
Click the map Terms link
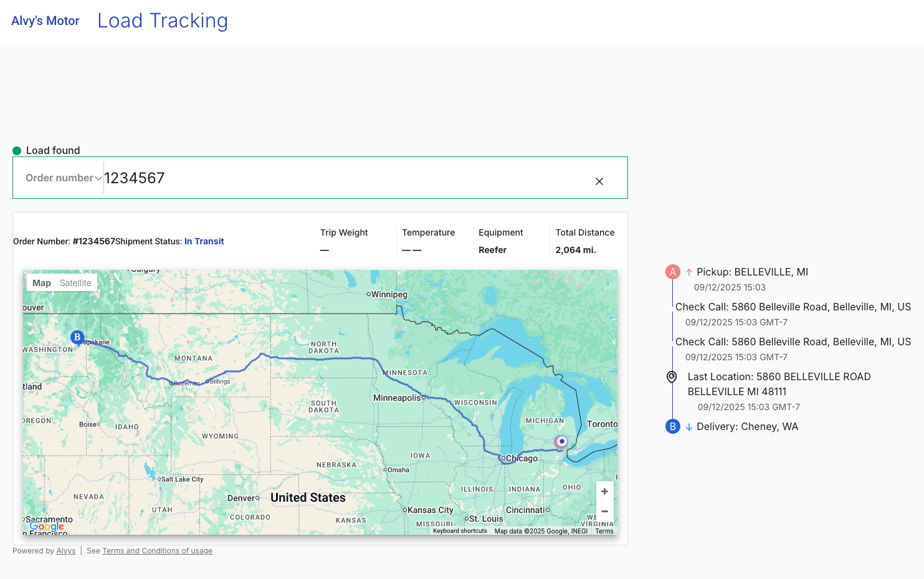click(604, 531)
